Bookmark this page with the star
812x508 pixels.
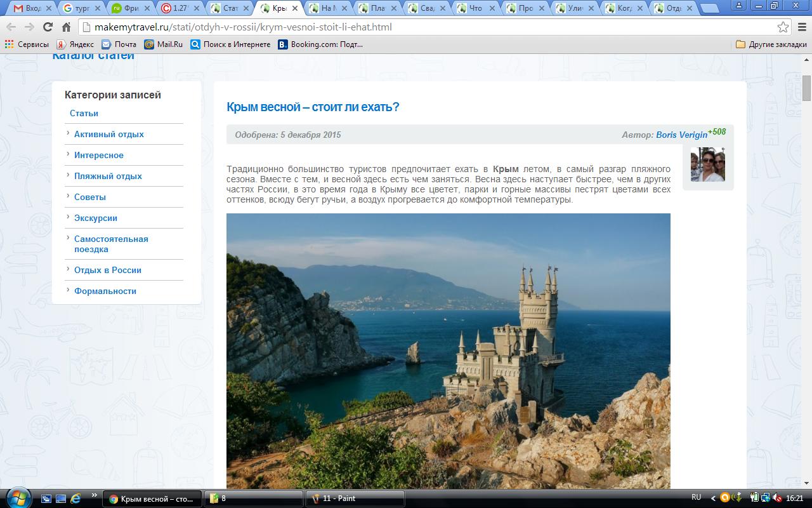click(783, 27)
